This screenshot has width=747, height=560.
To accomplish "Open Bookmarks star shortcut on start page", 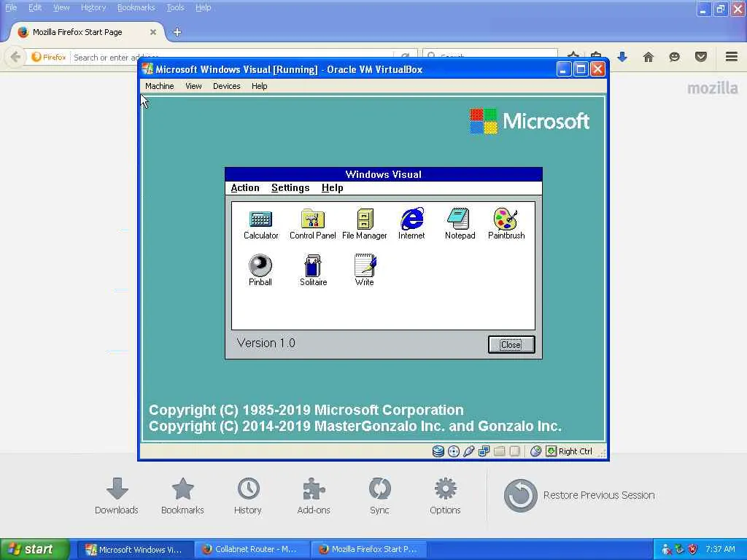I will coord(182,496).
